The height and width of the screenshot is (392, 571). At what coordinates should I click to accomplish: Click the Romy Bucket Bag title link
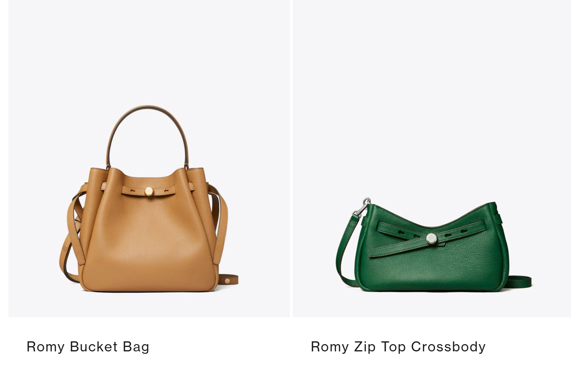88,347
